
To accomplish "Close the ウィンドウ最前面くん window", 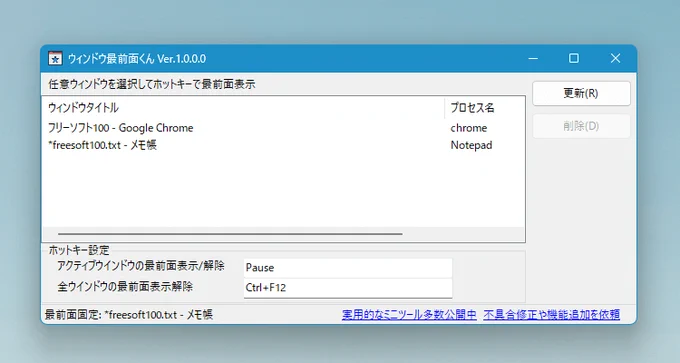I will click(615, 59).
